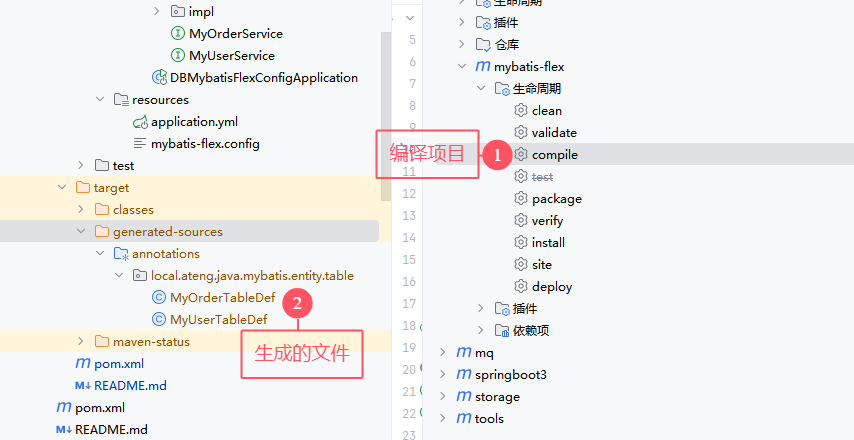Image resolution: width=854 pixels, height=440 pixels.
Task: Click the gear icon next to compile
Action: click(x=520, y=155)
